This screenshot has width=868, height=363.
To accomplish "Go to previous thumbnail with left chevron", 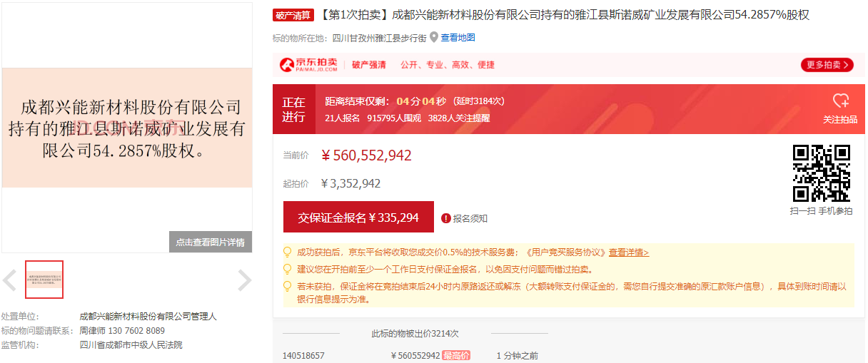I will [x=10, y=280].
